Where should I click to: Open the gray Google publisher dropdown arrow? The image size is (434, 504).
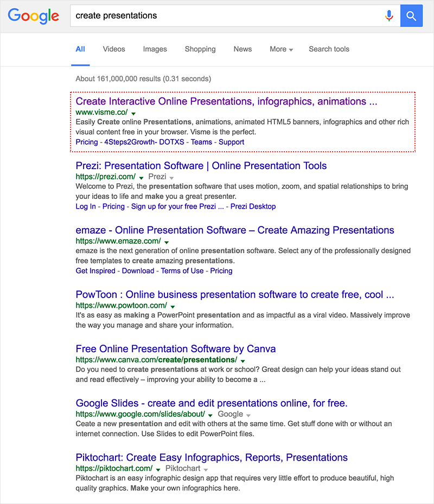click(x=248, y=415)
